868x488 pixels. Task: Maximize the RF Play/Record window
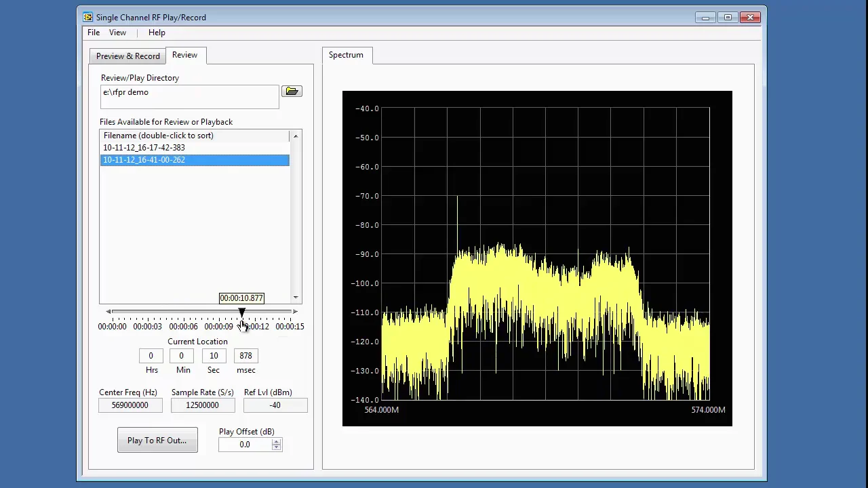[728, 18]
